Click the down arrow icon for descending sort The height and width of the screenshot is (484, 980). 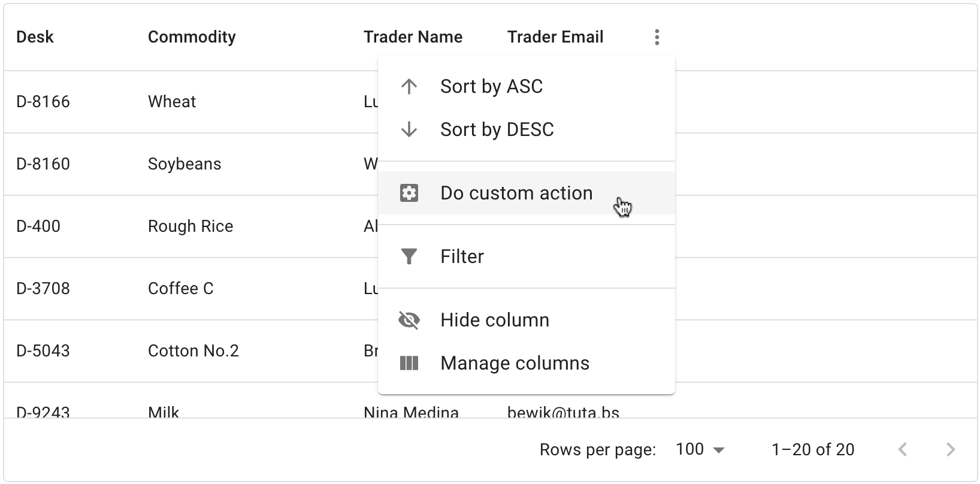(x=409, y=129)
